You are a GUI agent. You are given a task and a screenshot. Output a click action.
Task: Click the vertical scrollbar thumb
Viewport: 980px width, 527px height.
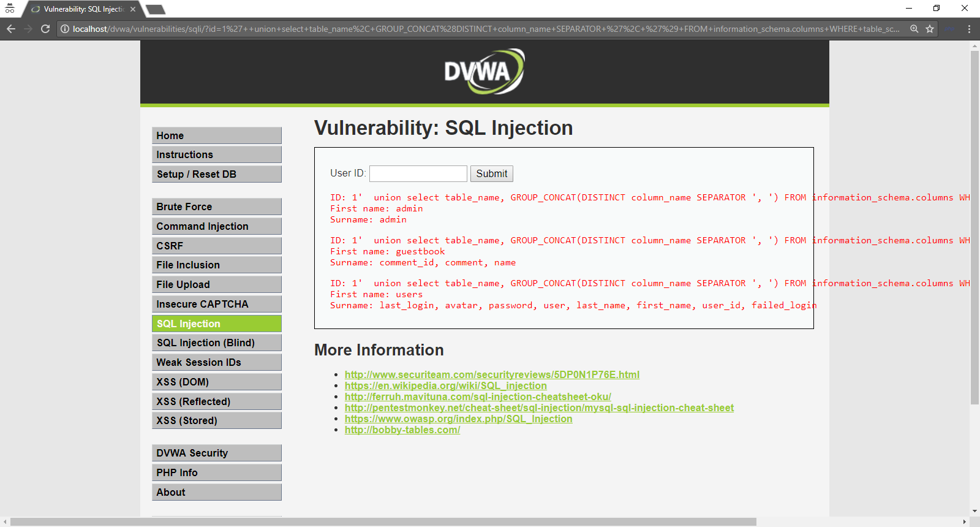pos(974,228)
